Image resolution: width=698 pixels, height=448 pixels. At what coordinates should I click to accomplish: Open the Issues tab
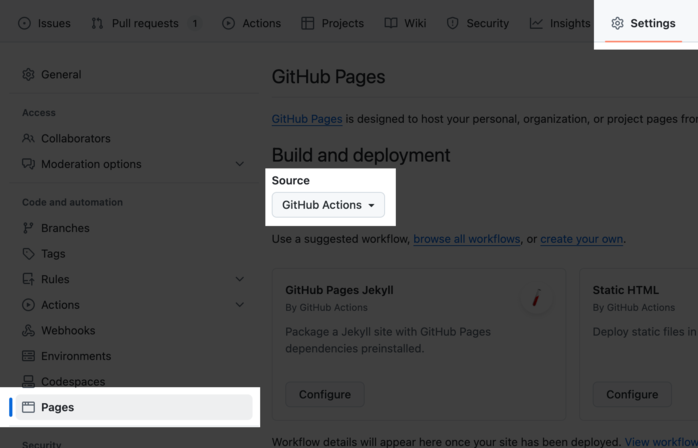point(44,23)
